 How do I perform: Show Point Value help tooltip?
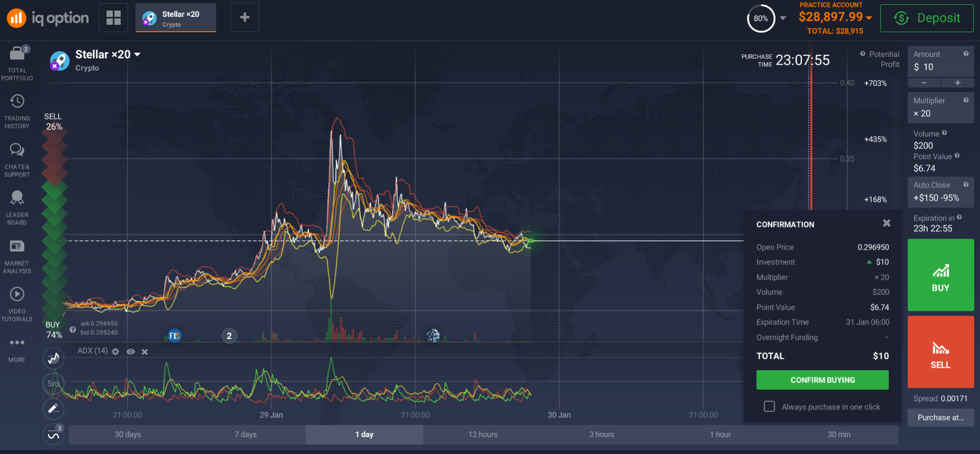[957, 155]
